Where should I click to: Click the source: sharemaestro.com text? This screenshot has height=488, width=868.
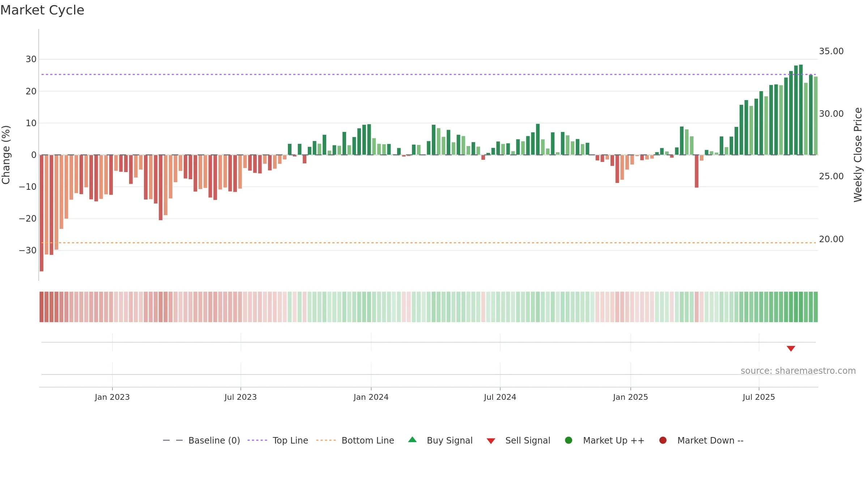798,371
